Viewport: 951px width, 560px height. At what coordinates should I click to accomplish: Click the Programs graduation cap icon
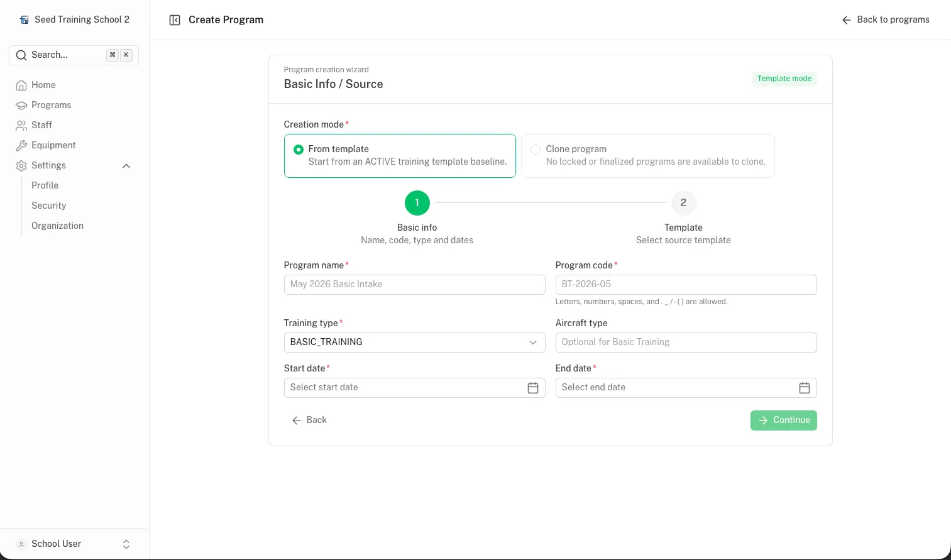tap(21, 105)
